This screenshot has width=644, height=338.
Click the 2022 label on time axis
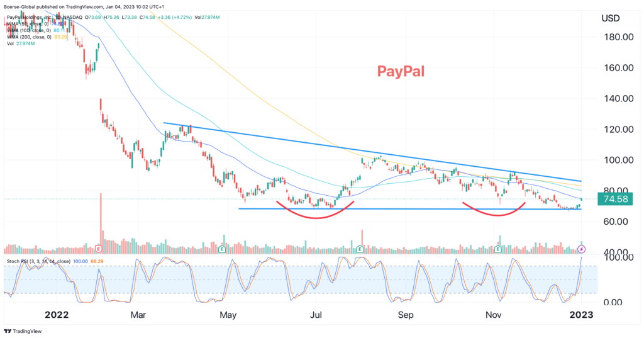[57, 315]
